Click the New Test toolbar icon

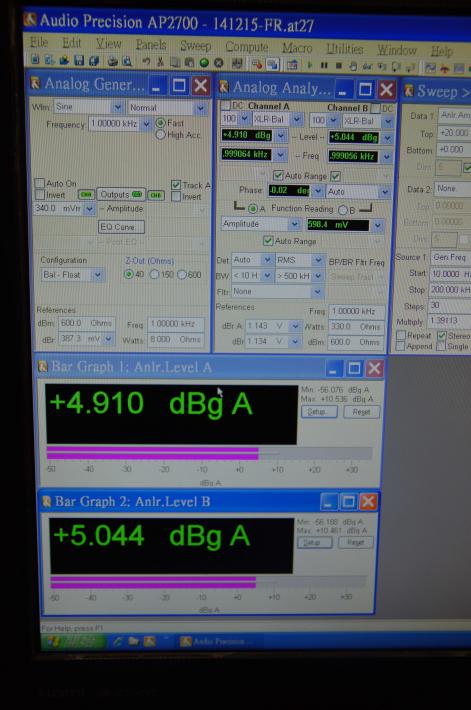tap(35, 60)
